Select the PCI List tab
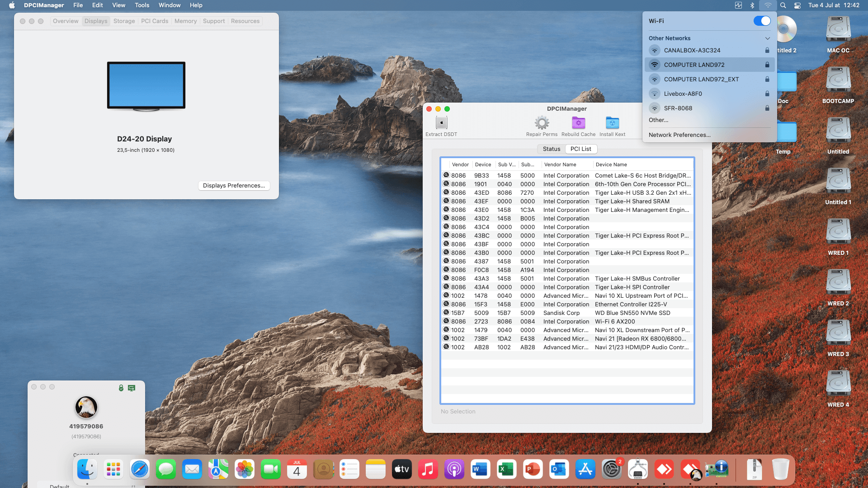 (580, 149)
